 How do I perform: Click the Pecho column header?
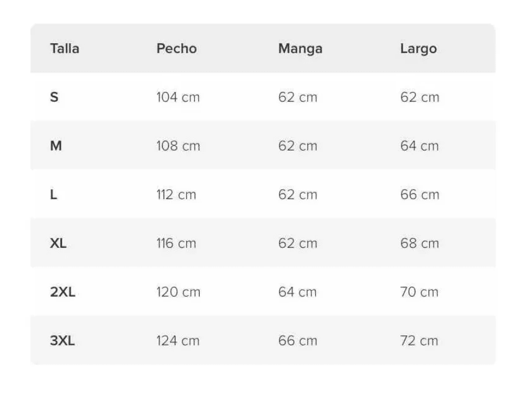click(x=176, y=49)
